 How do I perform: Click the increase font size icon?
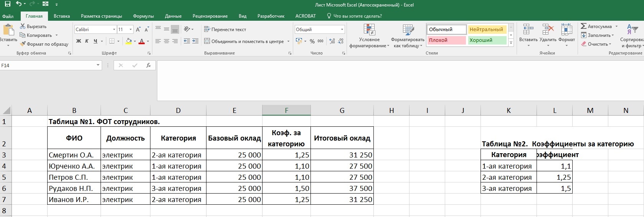point(138,30)
